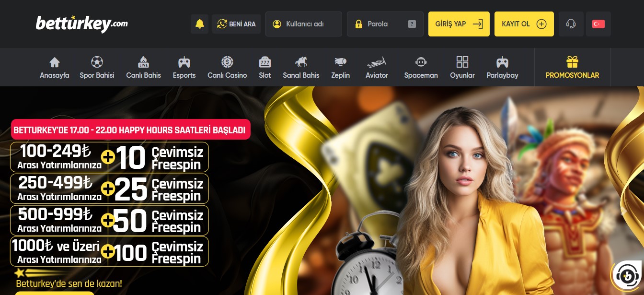Focus the Kullanıcı adı username field
The width and height of the screenshot is (644, 295).
[x=304, y=24]
